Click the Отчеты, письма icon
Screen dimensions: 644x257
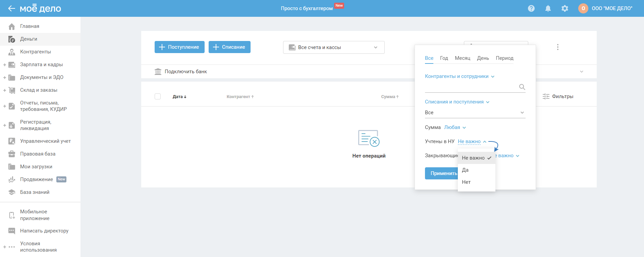pos(12,106)
